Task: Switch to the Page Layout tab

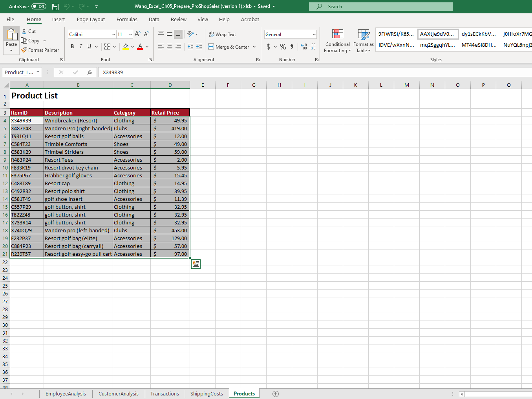Action: (91, 20)
